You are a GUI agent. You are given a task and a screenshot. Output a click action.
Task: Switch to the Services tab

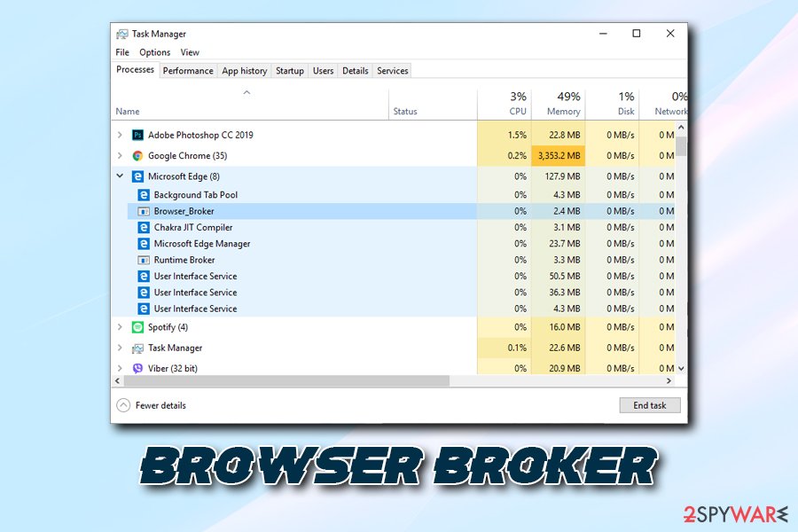[x=393, y=71]
